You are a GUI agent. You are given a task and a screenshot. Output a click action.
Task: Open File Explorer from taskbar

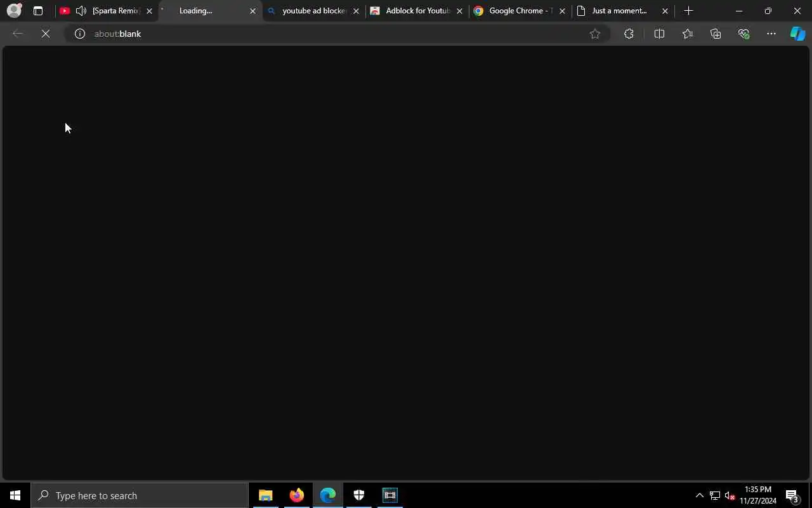(x=265, y=495)
